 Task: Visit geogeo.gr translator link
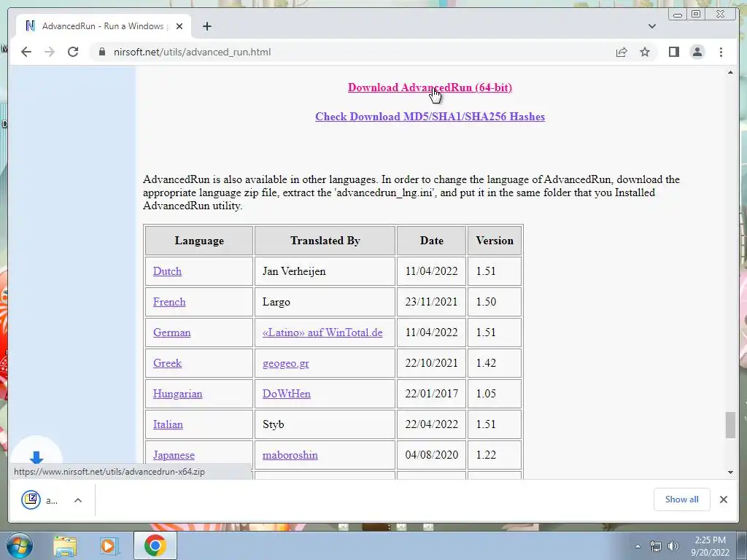(x=285, y=363)
